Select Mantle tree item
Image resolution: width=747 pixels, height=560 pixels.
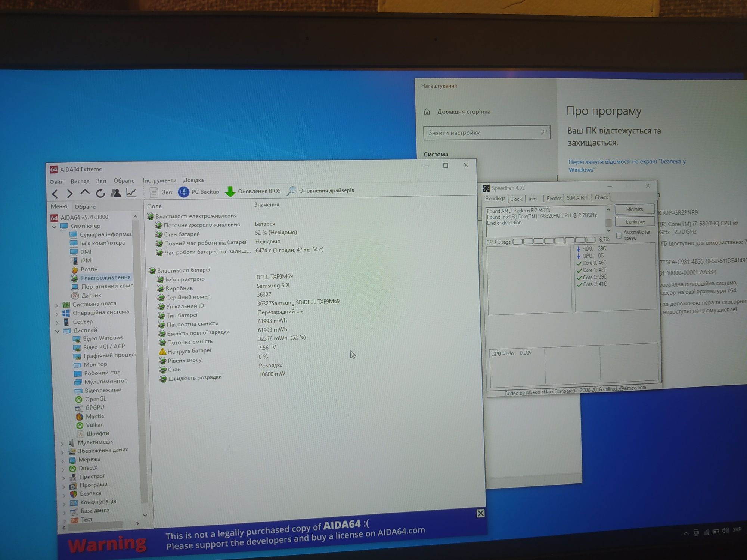tap(91, 416)
